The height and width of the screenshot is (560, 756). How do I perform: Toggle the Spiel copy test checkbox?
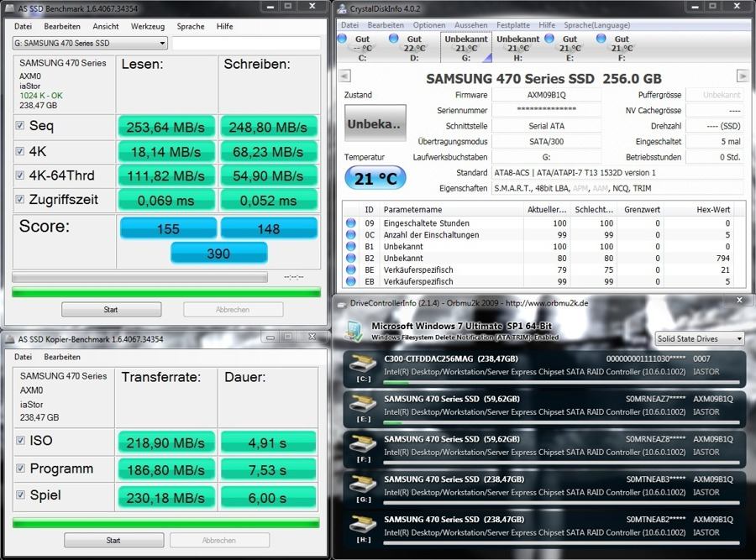[20, 495]
